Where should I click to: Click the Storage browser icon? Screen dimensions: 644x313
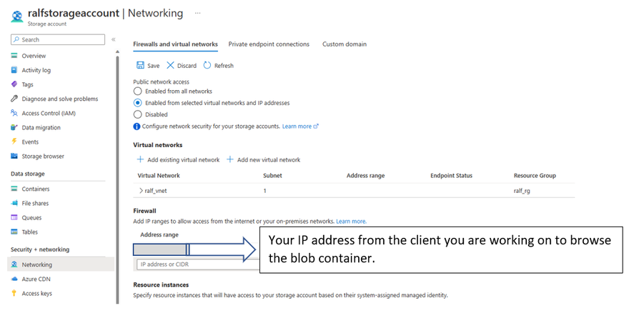tap(14, 156)
